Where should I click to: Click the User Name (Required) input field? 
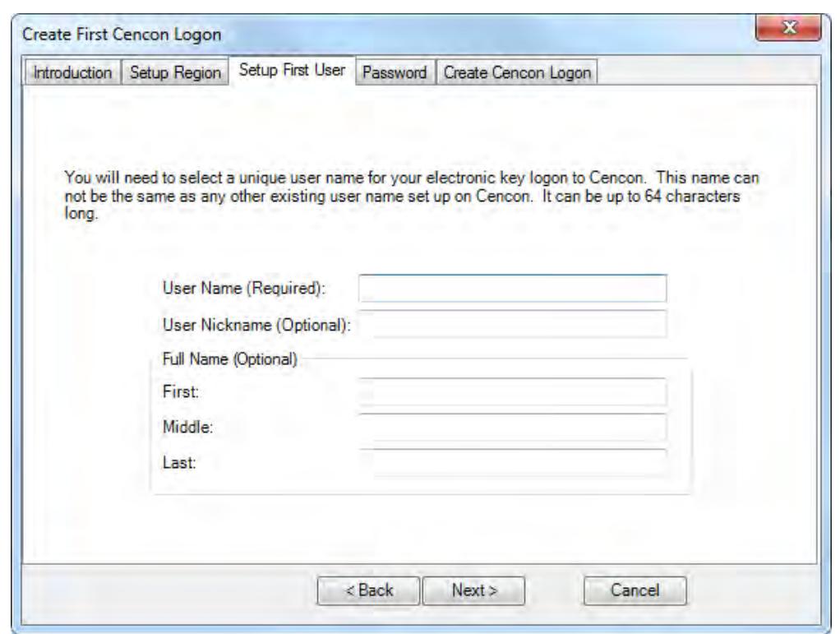coord(513,289)
